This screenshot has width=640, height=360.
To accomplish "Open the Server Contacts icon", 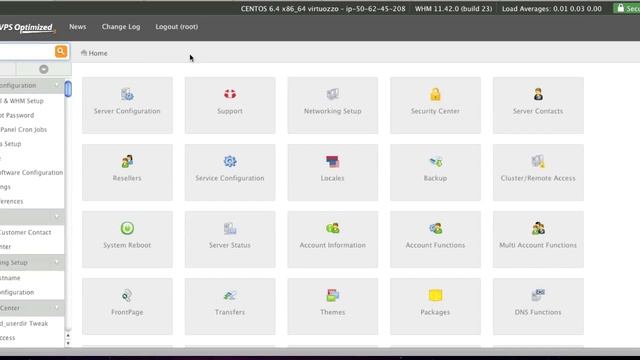I will pyautogui.click(x=538, y=94).
